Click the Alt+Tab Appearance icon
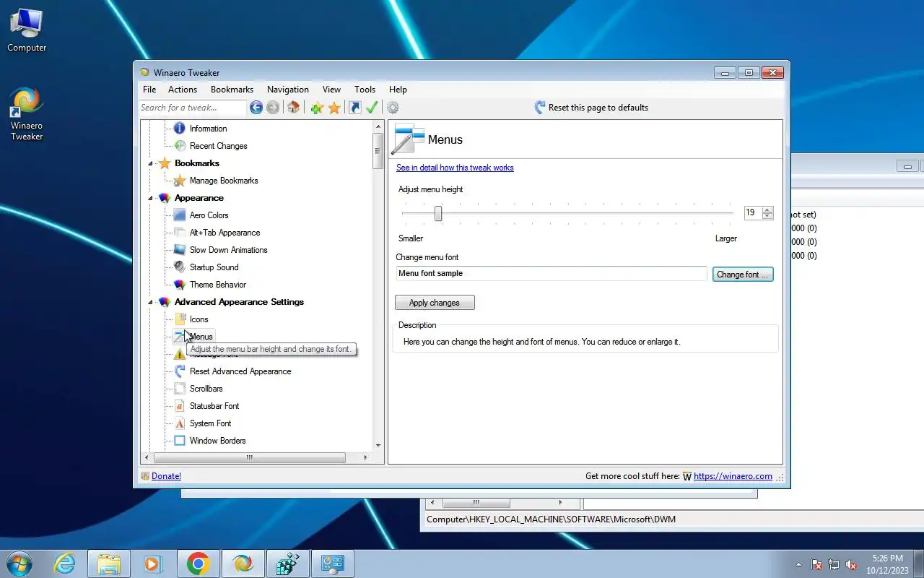The image size is (924, 578). [x=180, y=233]
